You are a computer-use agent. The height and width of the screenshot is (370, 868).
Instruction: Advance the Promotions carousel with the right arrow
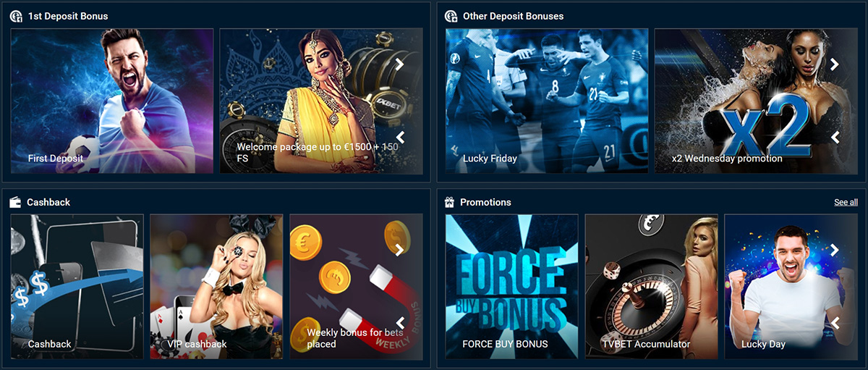coord(834,250)
